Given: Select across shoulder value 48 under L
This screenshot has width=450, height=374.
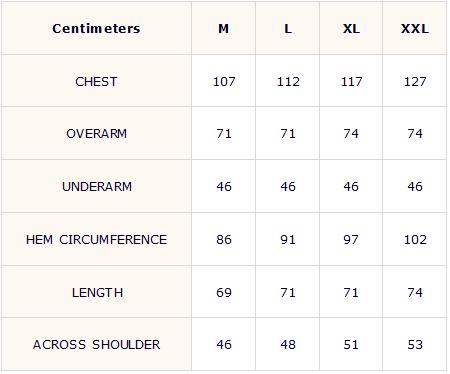Looking at the screenshot, I should 288,345.
